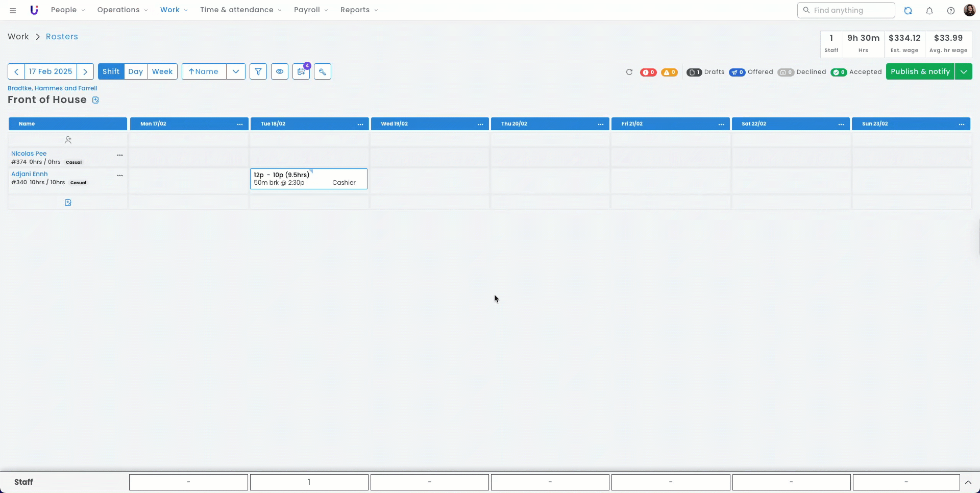Open the help question mark icon
Viewport: 980px width, 493px height.
[950, 10]
